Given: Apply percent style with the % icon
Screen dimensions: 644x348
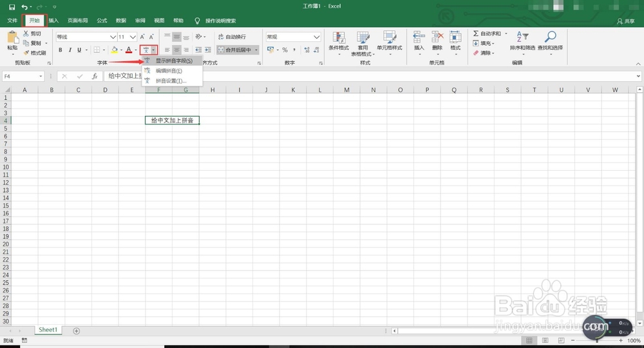Looking at the screenshot, I should (x=285, y=50).
